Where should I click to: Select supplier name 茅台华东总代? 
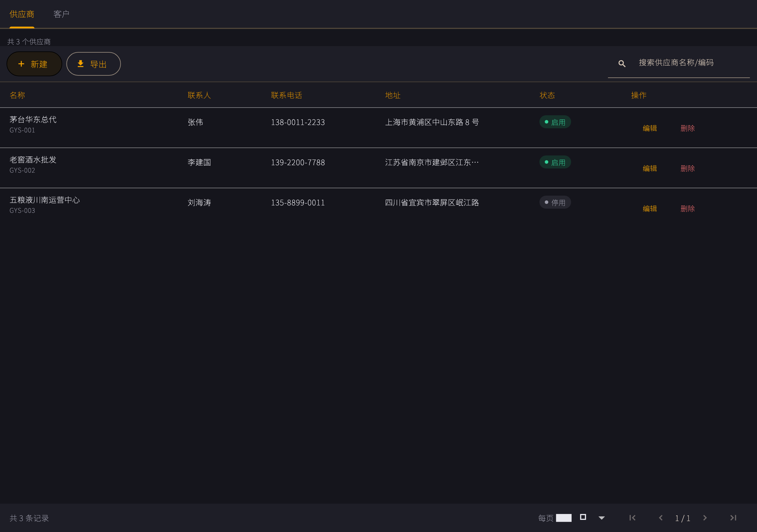[x=33, y=120]
